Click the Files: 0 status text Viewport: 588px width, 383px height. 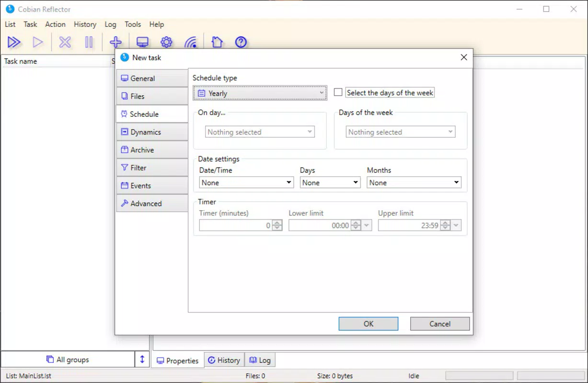coord(255,376)
